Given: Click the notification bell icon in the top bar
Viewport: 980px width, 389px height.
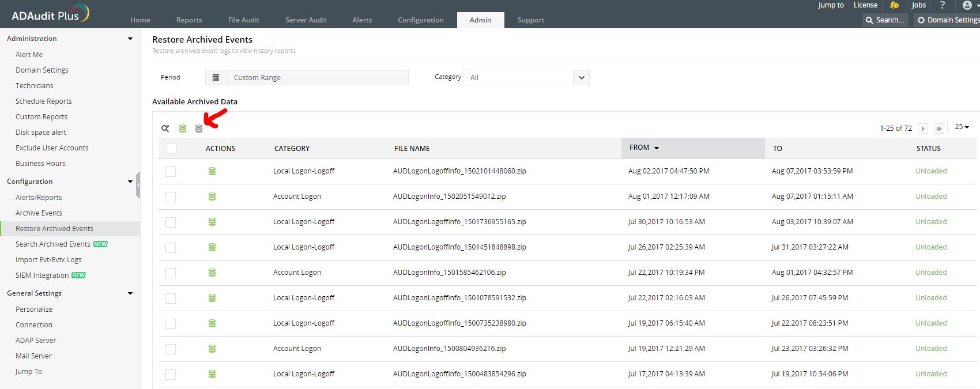Looking at the screenshot, I should point(894,5).
